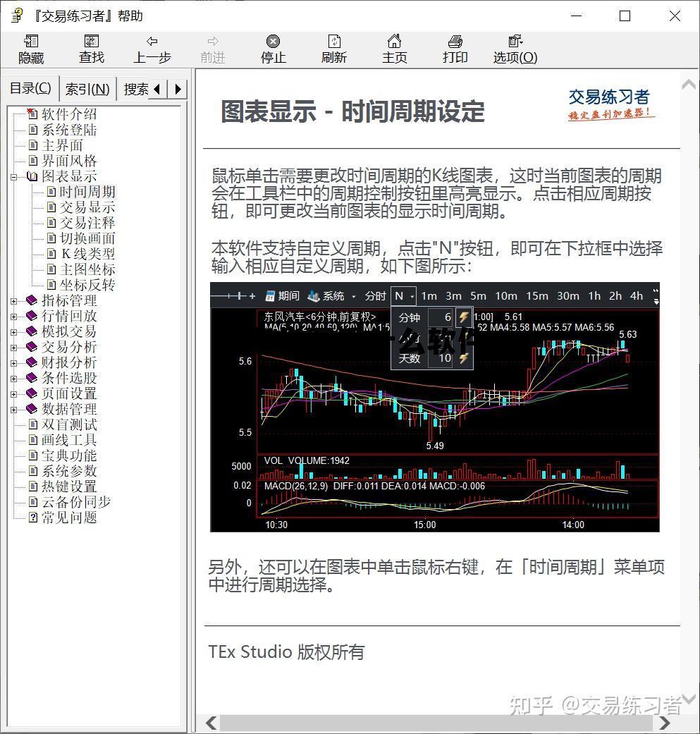Switch to the 索引(N) tab
Viewport: 700px width, 734px height.
click(87, 89)
